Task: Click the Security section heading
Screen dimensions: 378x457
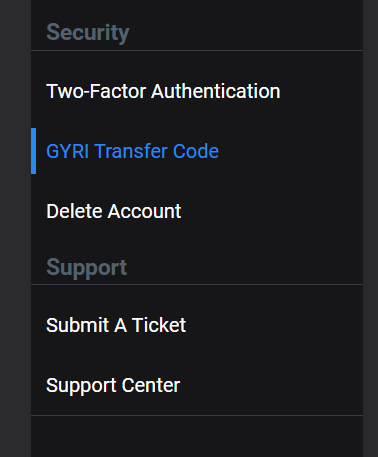Action: [88, 33]
